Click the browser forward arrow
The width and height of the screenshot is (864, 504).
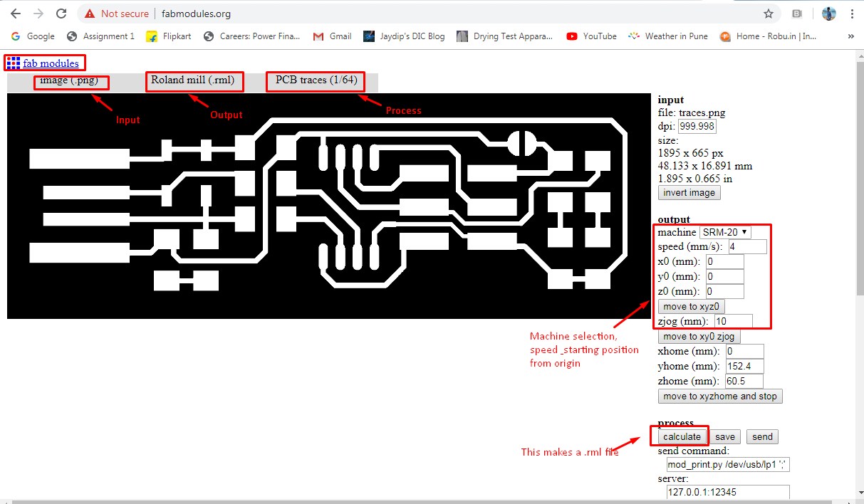pos(38,14)
